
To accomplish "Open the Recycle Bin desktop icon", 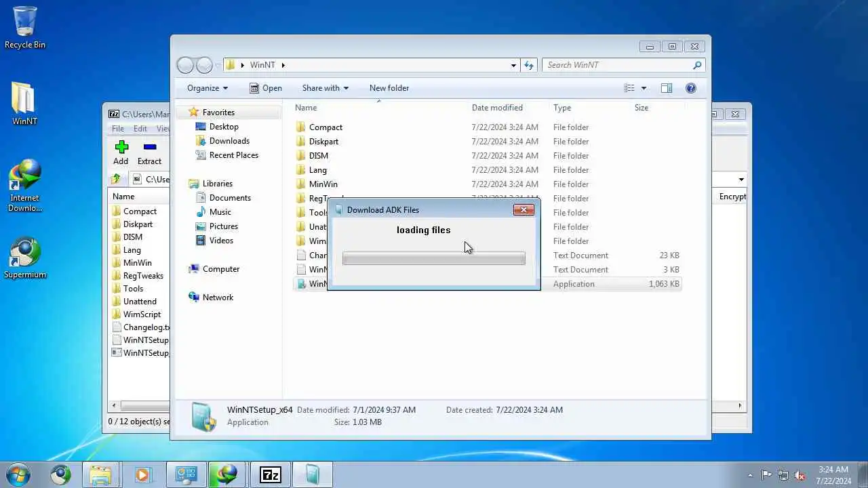I will 25,27.
